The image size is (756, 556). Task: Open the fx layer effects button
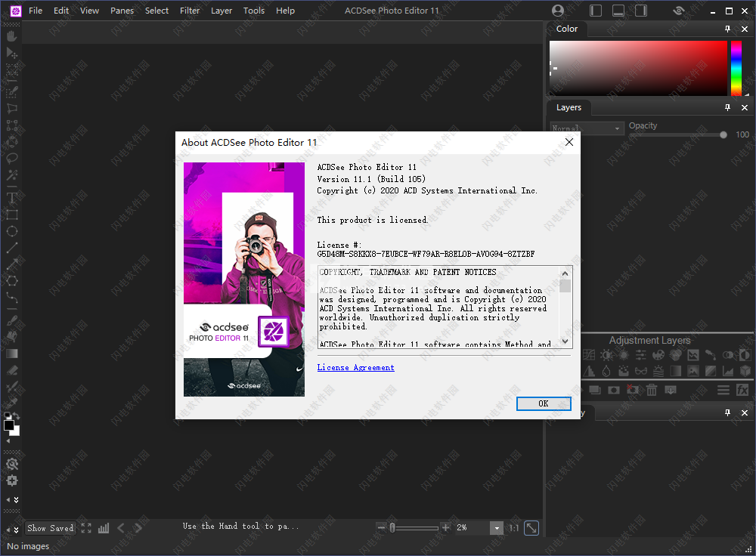(x=742, y=390)
